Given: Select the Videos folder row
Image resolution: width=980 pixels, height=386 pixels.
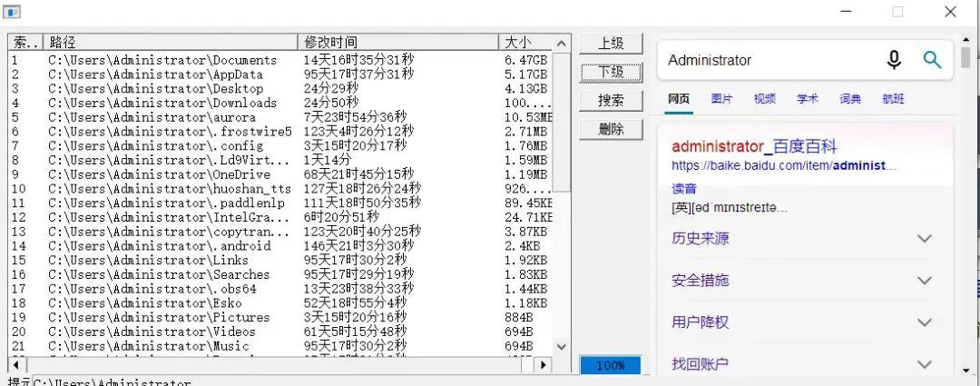Looking at the screenshot, I should point(280,332).
